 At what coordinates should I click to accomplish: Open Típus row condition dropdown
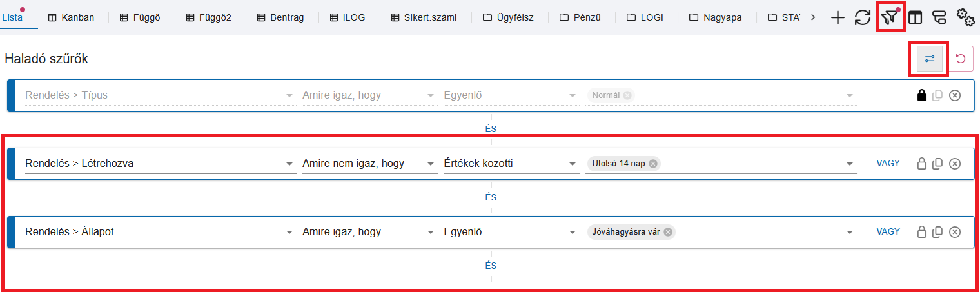pyautogui.click(x=370, y=95)
